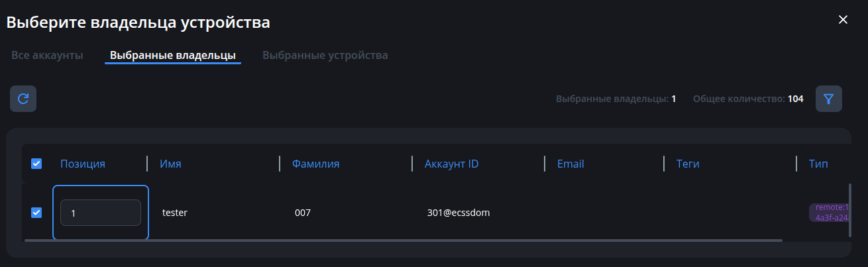The height and width of the screenshot is (267, 868).
Task: Go to Выбранные устройства tab
Action: tap(325, 55)
